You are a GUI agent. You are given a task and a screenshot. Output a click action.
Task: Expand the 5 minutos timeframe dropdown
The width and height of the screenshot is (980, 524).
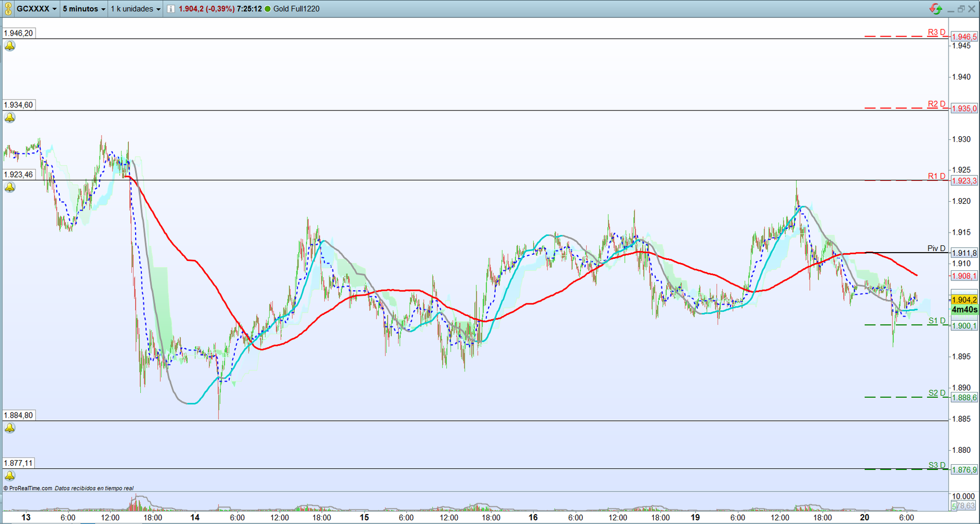[84, 9]
